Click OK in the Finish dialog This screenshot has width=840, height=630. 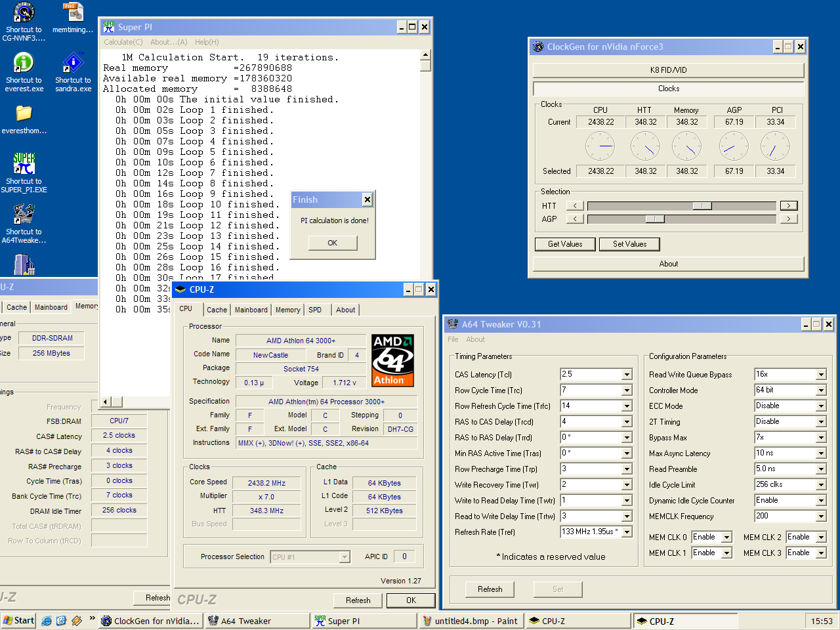tap(333, 243)
